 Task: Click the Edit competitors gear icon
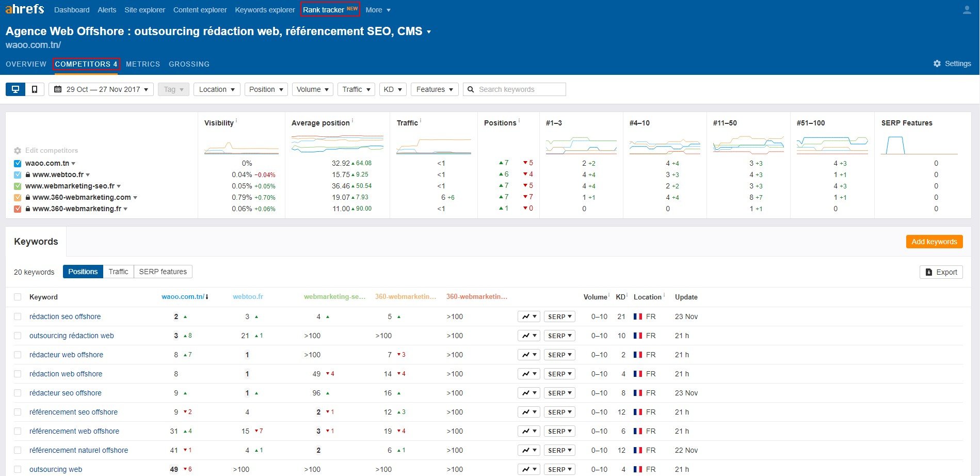pyautogui.click(x=18, y=150)
